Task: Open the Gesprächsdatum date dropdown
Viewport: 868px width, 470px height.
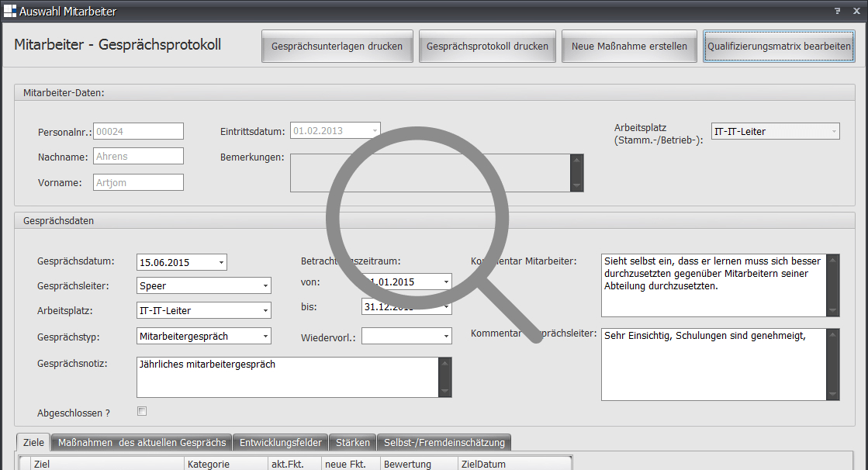Action: point(221,262)
